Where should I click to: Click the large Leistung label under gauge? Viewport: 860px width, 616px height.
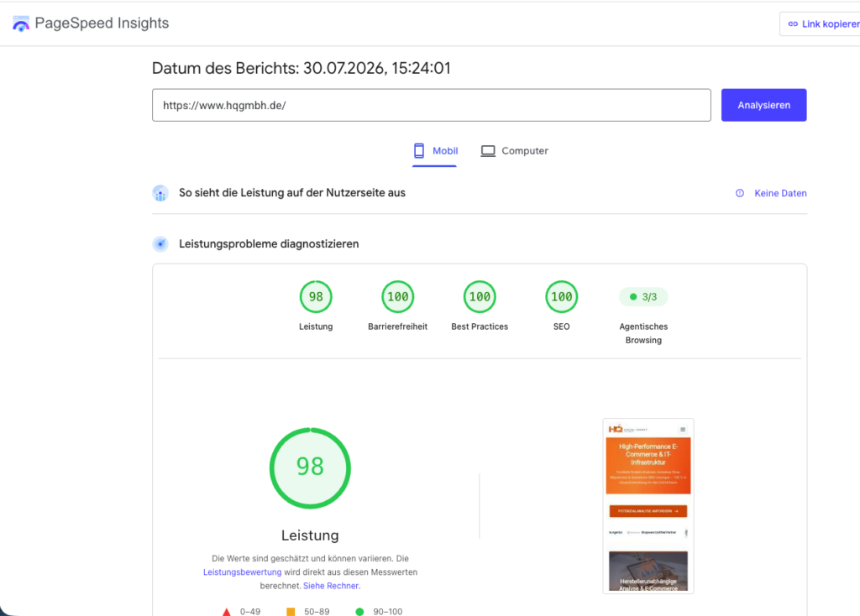[x=310, y=535]
